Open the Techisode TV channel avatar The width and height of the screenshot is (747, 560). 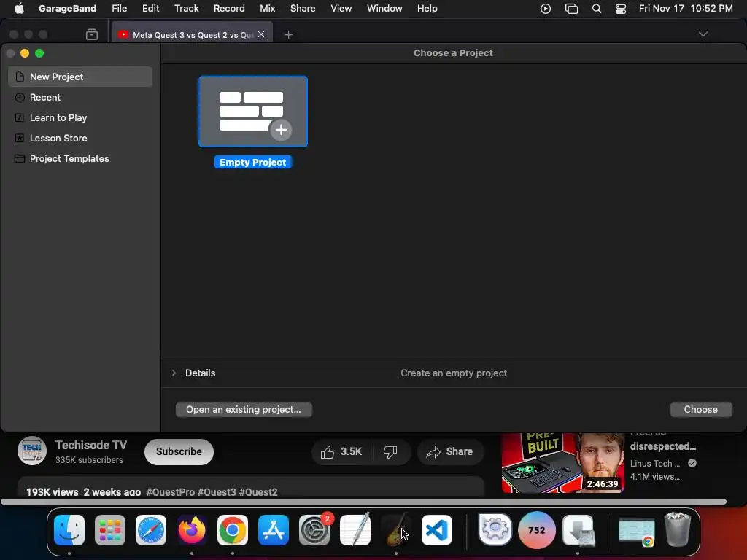[x=32, y=451]
